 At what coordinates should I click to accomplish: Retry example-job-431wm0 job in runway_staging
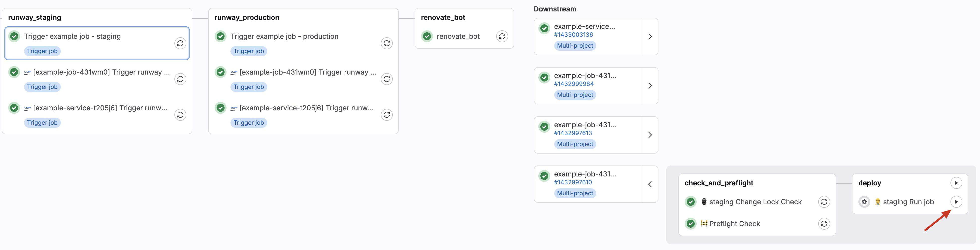tap(180, 79)
